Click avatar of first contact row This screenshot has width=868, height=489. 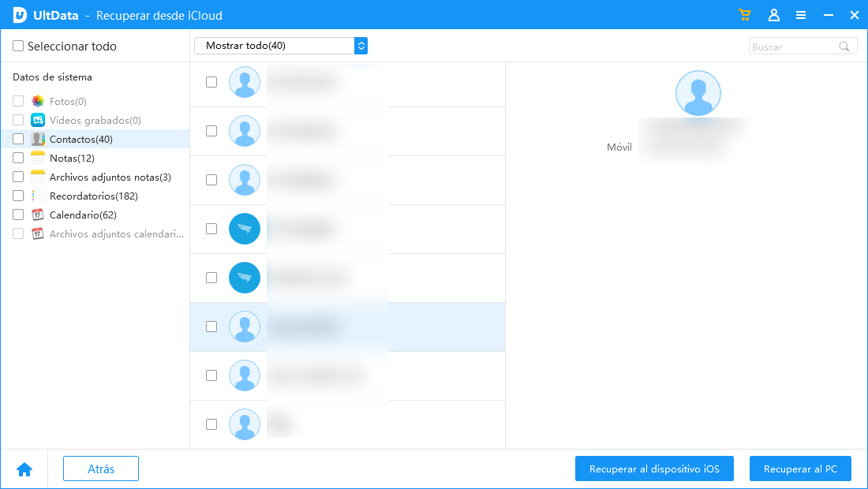tap(245, 82)
